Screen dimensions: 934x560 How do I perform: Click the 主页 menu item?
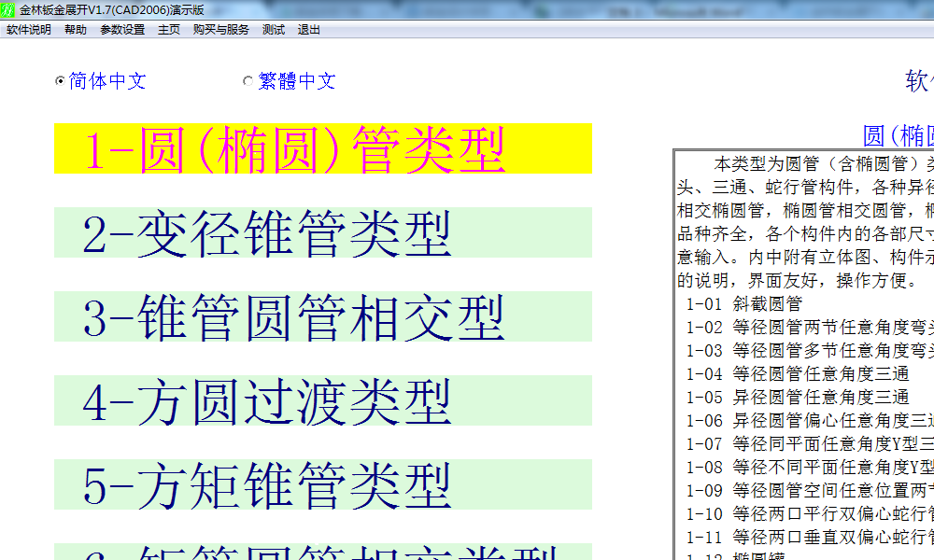click(x=169, y=30)
